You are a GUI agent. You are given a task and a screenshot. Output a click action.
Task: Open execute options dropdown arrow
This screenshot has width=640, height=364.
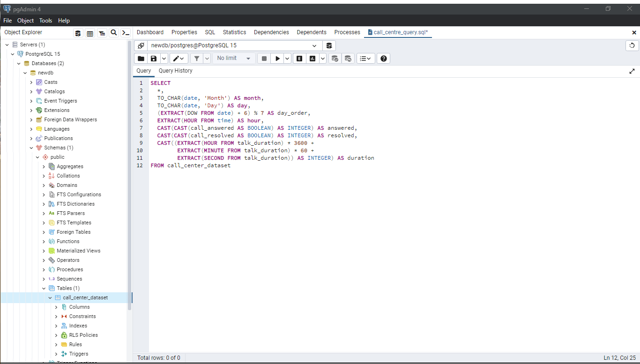pos(287,59)
